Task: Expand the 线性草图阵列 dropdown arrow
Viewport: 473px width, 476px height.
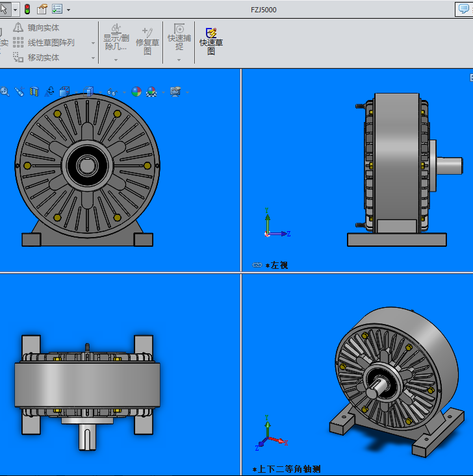Action: (x=93, y=43)
